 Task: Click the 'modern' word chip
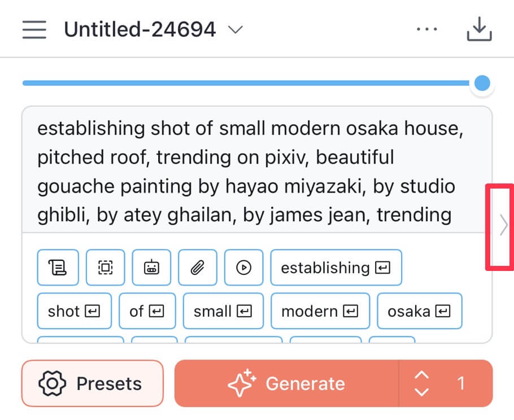(x=320, y=311)
